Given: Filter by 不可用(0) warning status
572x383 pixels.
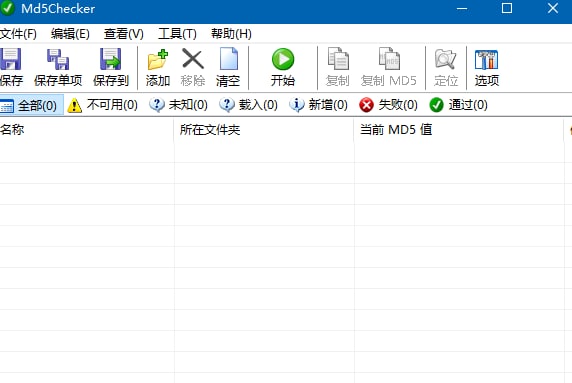Looking at the screenshot, I should 103,105.
